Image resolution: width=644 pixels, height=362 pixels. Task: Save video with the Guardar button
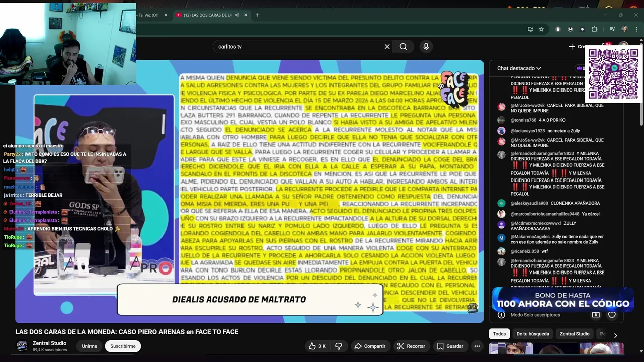(x=450, y=346)
